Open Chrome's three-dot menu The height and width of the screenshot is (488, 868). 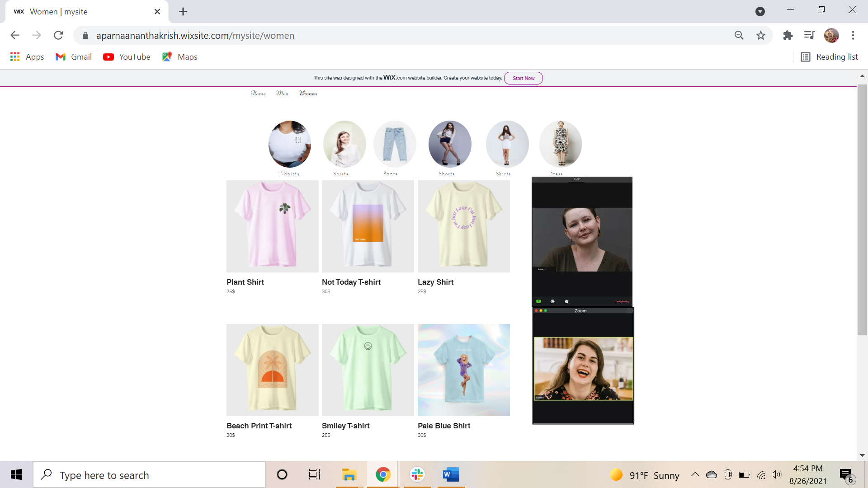[853, 35]
